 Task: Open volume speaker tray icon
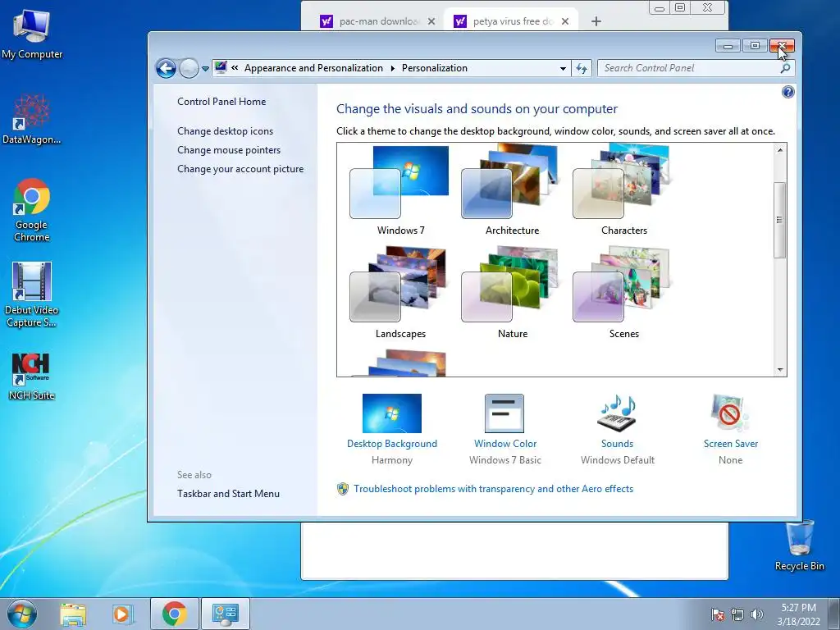point(756,614)
